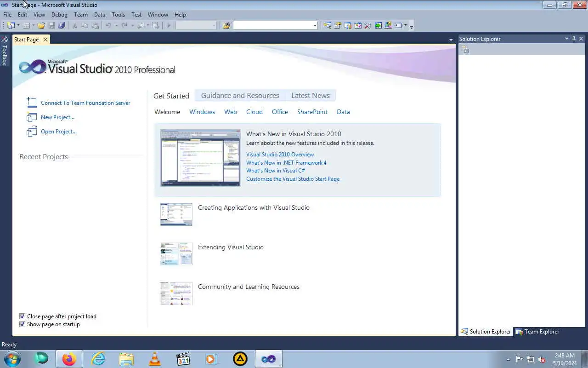Open the collapsed Toolbox side tab
This screenshot has width=588, height=368.
5,51
